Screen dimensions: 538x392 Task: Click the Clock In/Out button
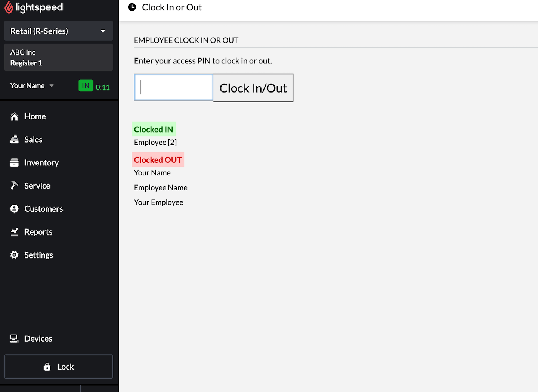point(253,88)
